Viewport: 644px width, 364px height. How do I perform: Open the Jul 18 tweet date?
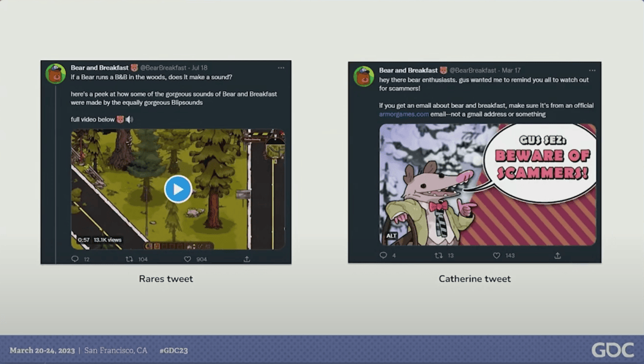click(x=200, y=68)
